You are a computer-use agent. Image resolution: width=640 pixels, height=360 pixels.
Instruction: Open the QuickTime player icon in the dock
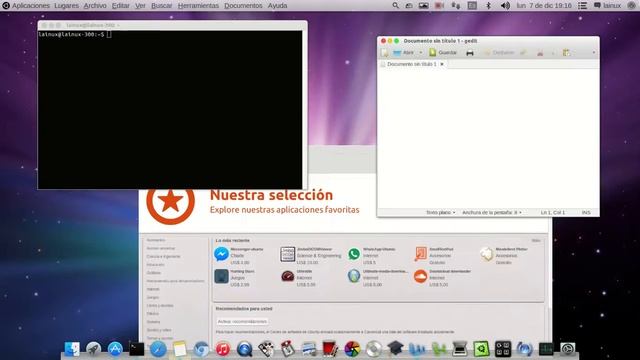coord(244,349)
